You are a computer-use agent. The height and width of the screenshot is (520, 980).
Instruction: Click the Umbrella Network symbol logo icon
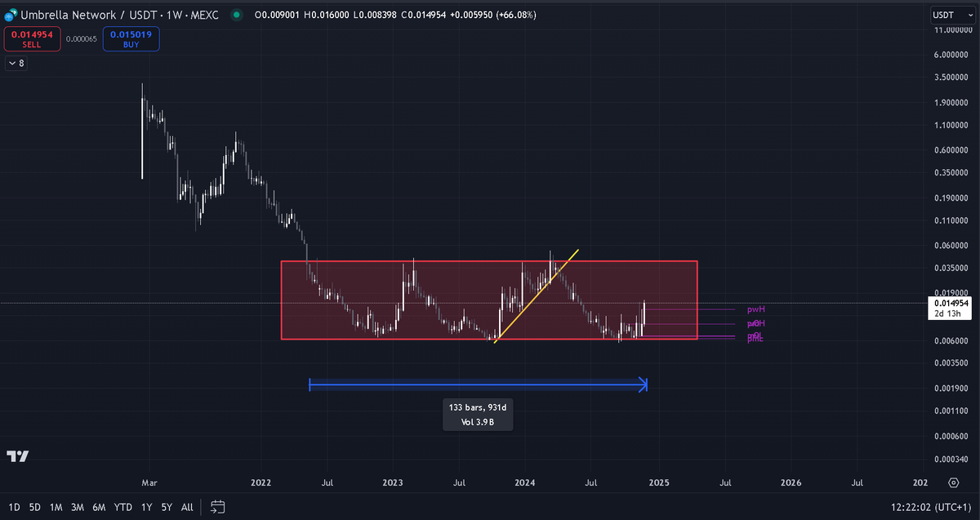click(x=11, y=15)
